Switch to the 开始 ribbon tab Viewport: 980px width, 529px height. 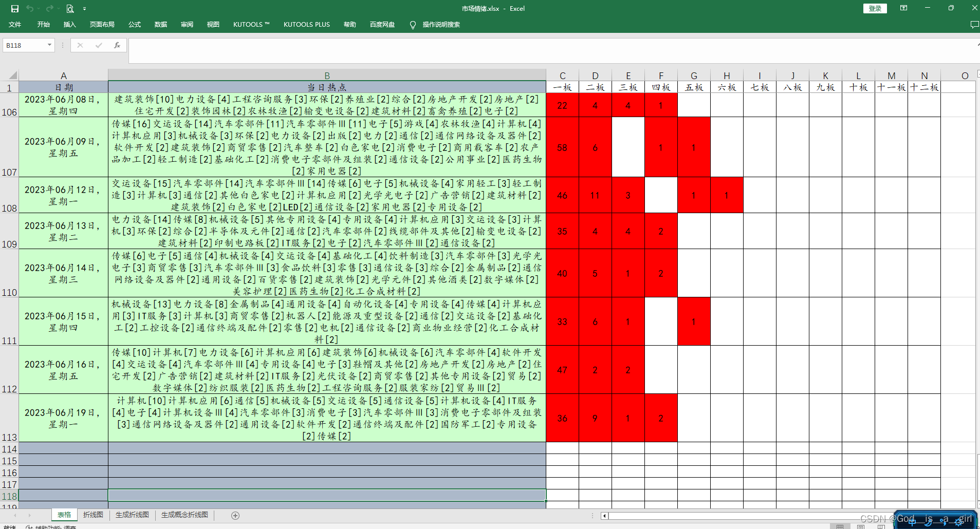43,25
